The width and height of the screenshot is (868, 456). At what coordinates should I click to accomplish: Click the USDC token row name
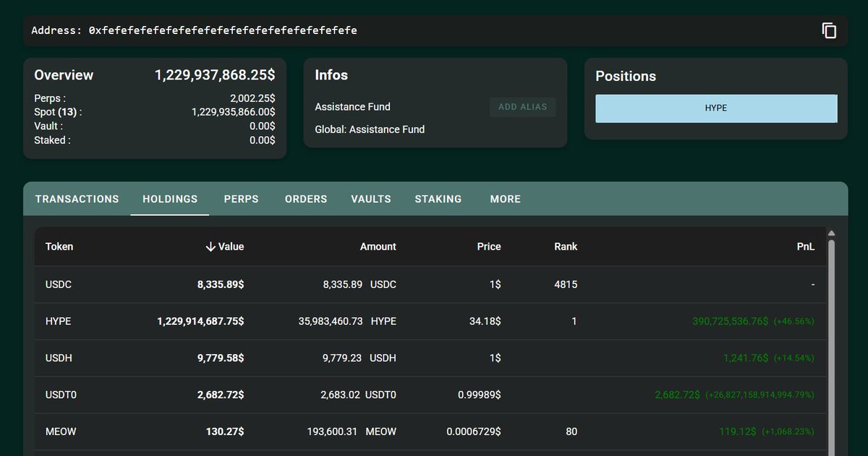coord(59,284)
